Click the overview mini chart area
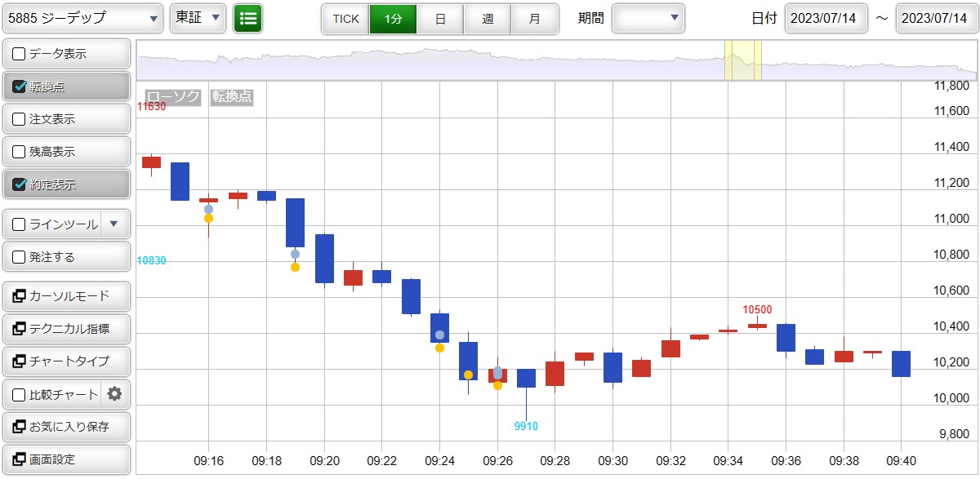The width and height of the screenshot is (980, 479). coord(557,59)
